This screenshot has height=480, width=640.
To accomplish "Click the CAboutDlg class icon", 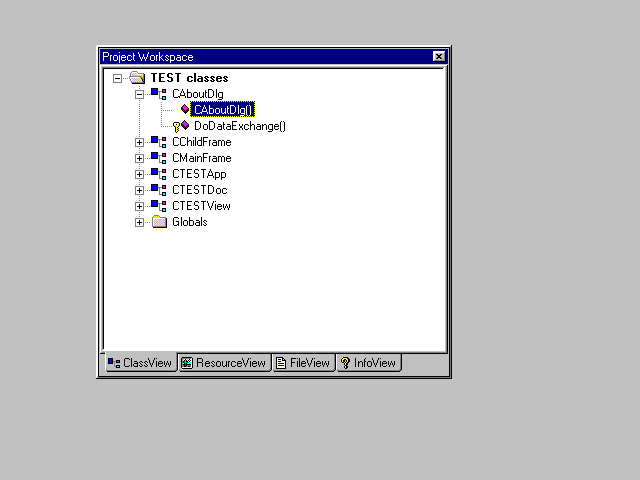I will [158, 94].
